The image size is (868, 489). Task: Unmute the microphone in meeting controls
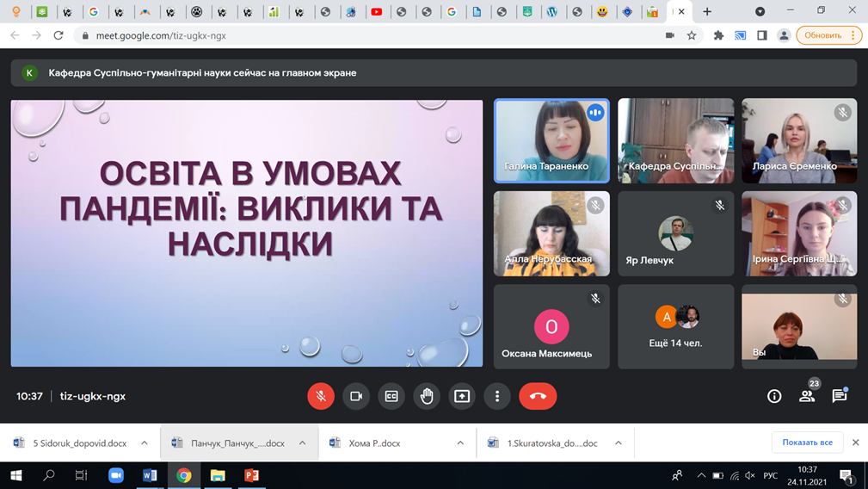coord(321,396)
